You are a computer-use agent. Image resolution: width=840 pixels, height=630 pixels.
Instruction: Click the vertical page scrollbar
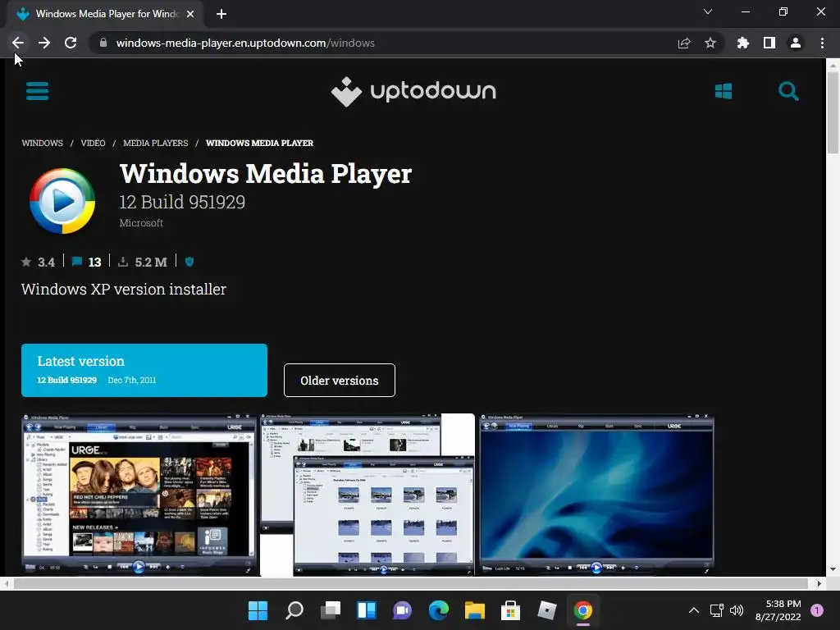pos(833,112)
